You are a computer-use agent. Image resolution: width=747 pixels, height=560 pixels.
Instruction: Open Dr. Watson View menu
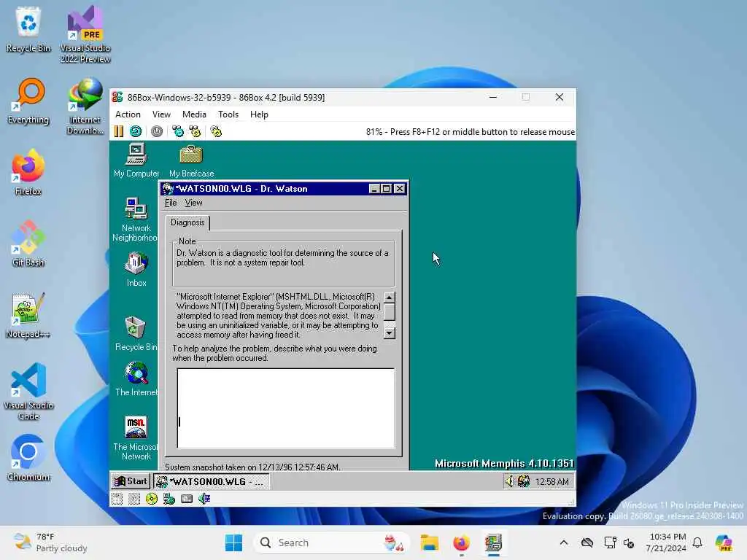tap(193, 203)
